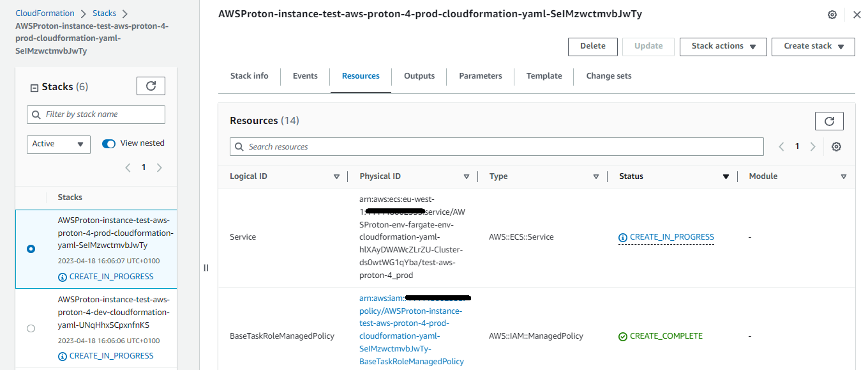Refresh the Stacks list
Screen dimensions: 868x370
151,86
